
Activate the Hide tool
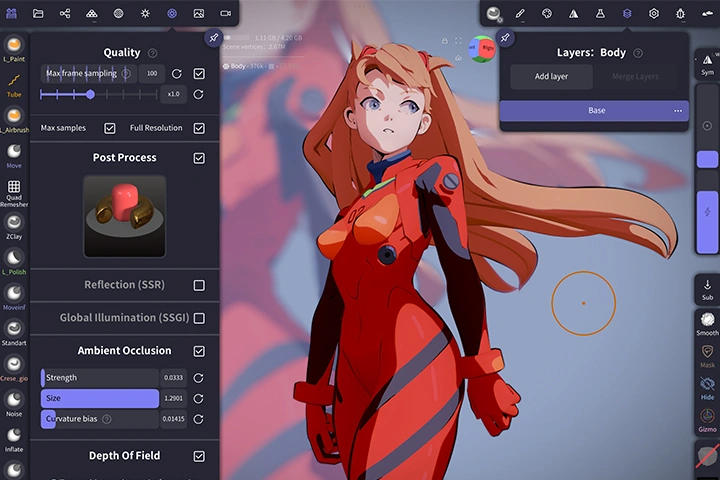tap(707, 388)
